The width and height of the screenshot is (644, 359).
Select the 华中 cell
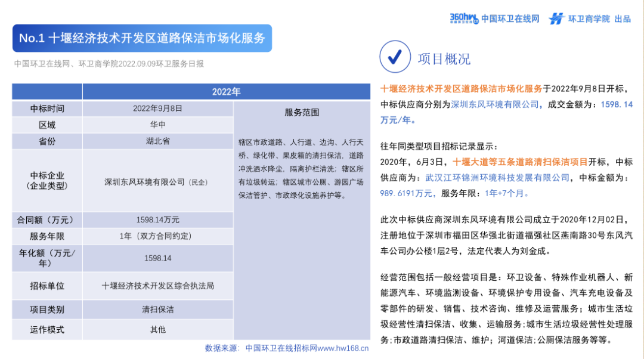157,125
